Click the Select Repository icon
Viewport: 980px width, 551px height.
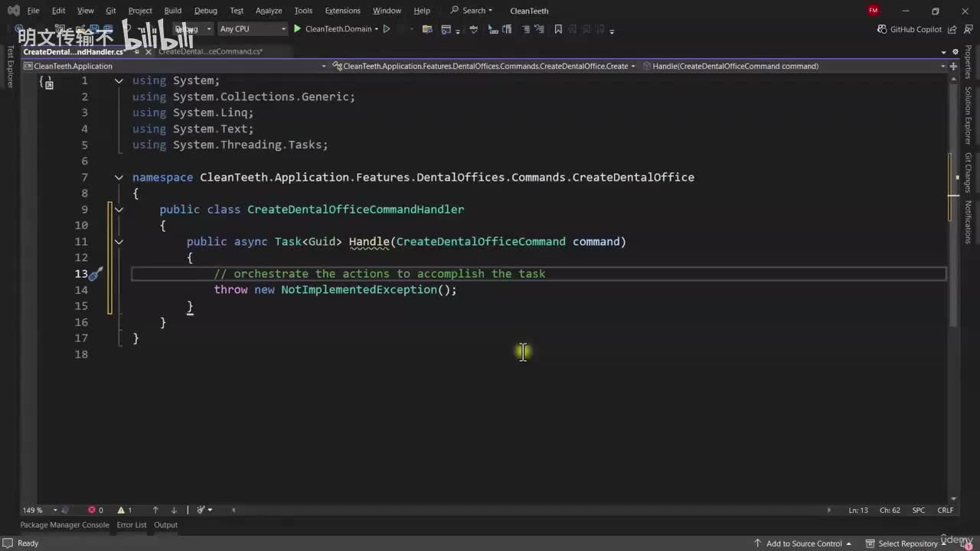tap(871, 543)
